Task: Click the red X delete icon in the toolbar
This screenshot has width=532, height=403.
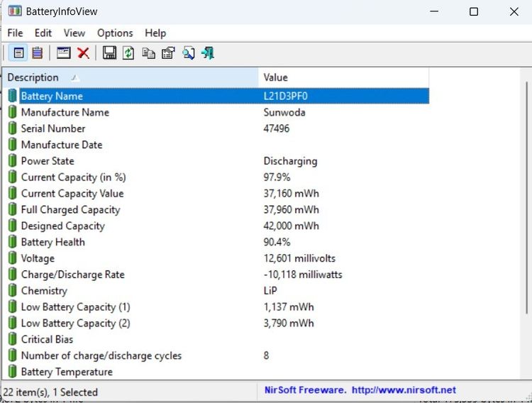Action: [83, 53]
